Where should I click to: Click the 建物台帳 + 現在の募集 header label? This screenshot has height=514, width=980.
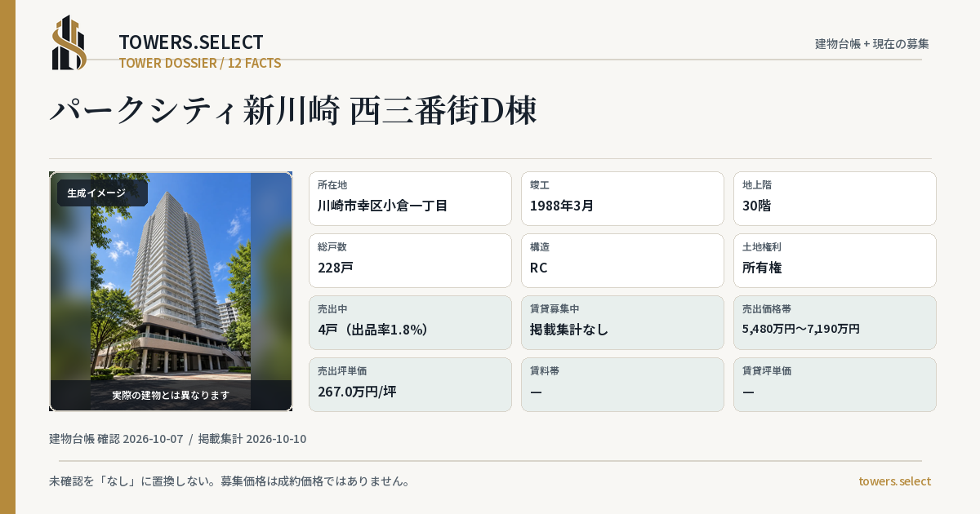[x=872, y=43]
